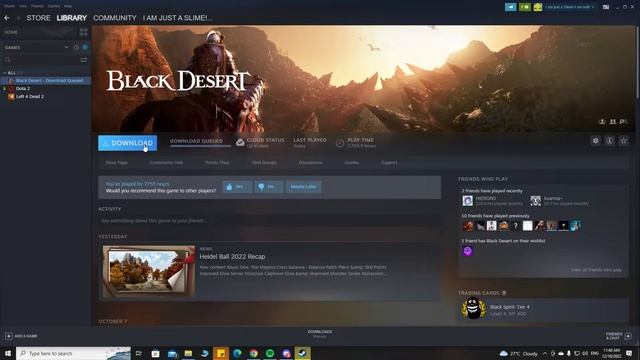Open the Heidel Ball 2022 Recap thumbnail
This screenshot has height=360, width=640.
coord(149,271)
